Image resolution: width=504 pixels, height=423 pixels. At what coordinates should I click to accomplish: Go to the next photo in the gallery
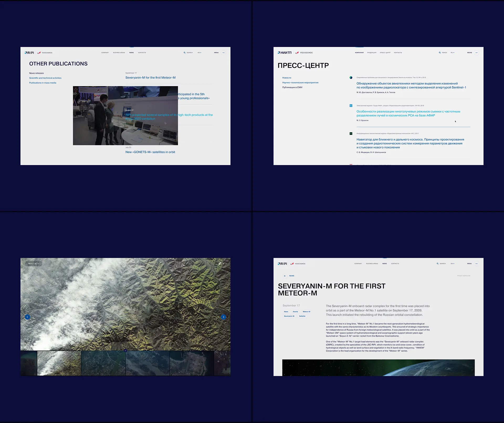(x=223, y=317)
